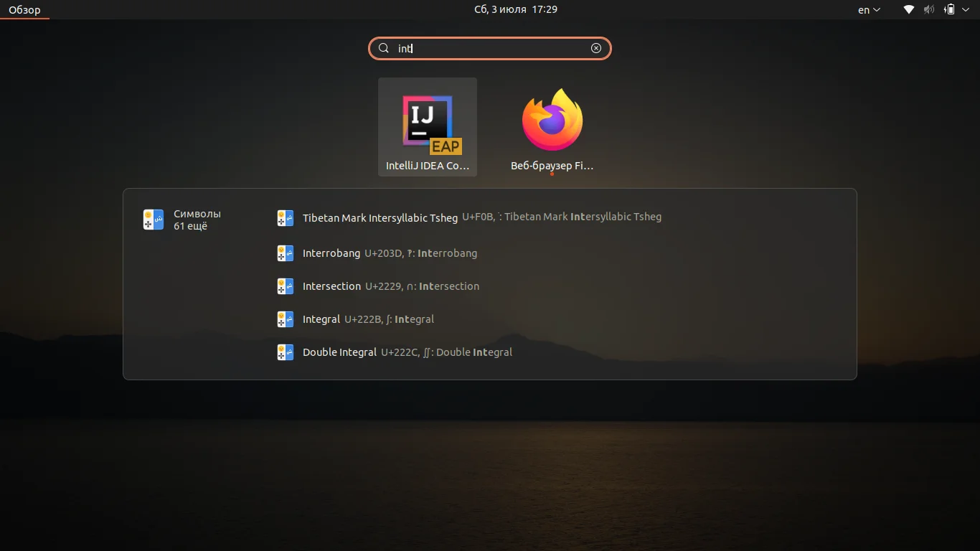Image resolution: width=980 pixels, height=551 pixels.
Task: Open the clock showing Сб, 3 июля 17:29
Action: pyautogui.click(x=516, y=10)
